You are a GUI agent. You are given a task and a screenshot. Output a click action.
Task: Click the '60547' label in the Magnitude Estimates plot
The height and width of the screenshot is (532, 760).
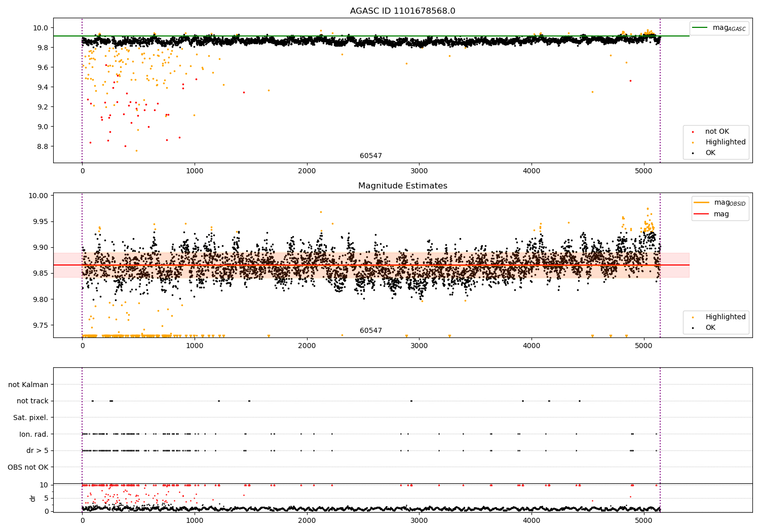pos(371,331)
